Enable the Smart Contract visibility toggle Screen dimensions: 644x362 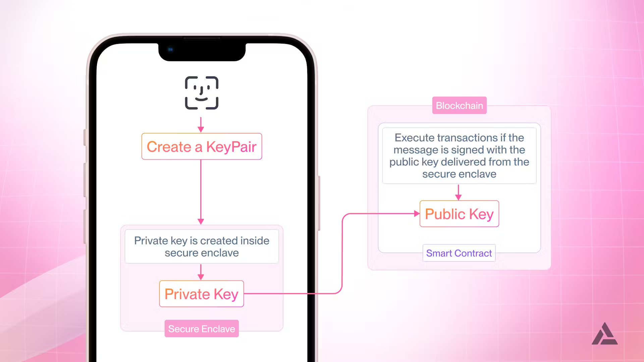point(459,252)
